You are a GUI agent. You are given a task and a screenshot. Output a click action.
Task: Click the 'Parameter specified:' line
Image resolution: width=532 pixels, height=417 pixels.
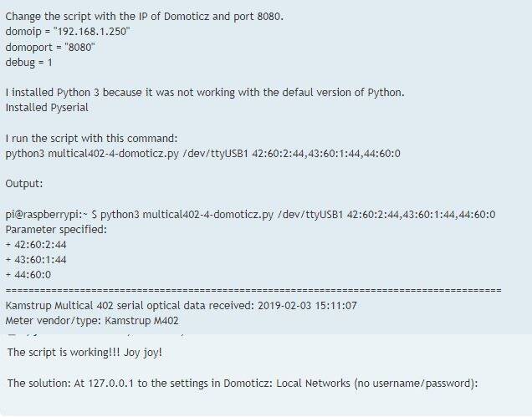pyautogui.click(x=56, y=230)
